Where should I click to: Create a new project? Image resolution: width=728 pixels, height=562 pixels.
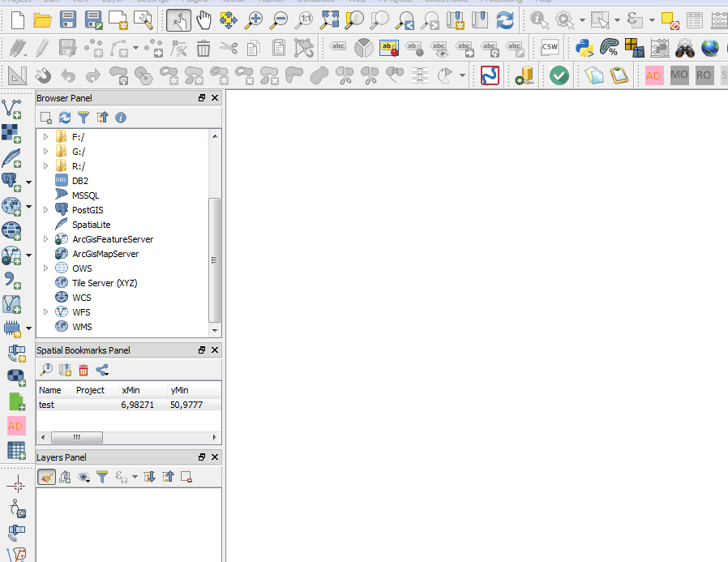pos(17,20)
